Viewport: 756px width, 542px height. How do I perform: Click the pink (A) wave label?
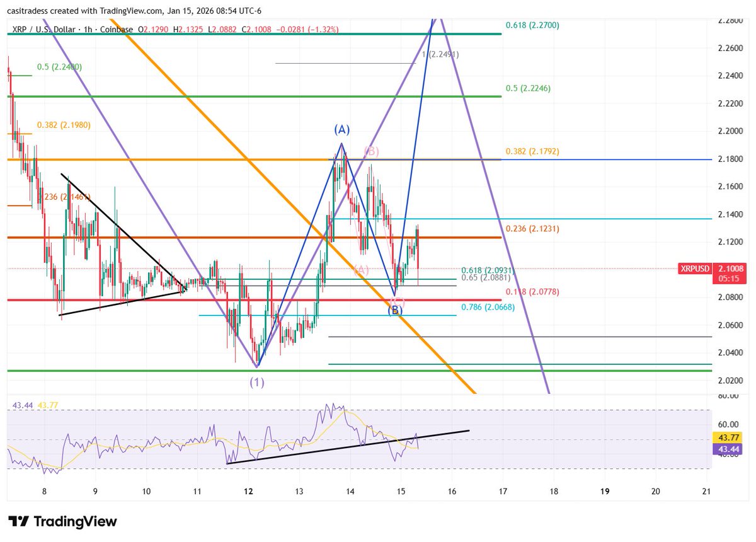(360, 270)
